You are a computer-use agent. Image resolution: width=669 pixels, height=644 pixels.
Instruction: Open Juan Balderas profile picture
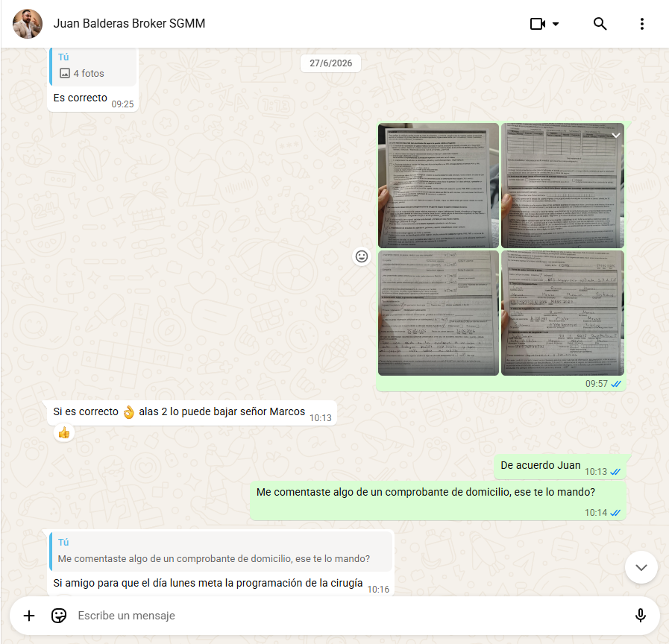(28, 24)
